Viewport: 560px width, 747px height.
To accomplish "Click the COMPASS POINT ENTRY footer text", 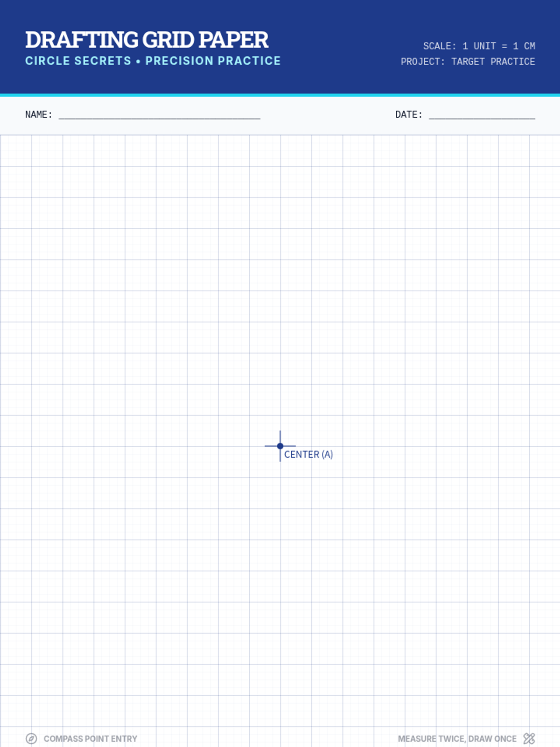I will [91, 739].
